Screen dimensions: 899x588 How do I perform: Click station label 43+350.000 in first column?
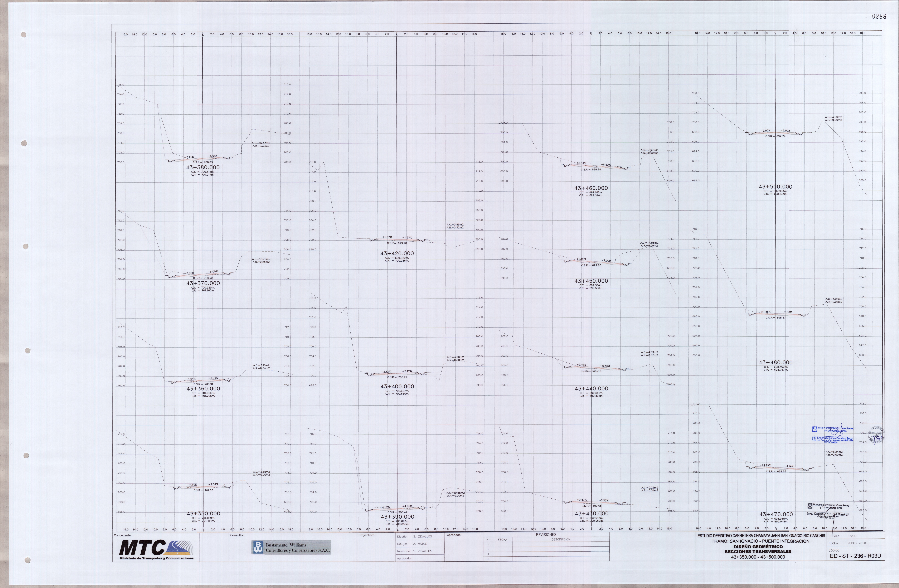click(x=204, y=514)
